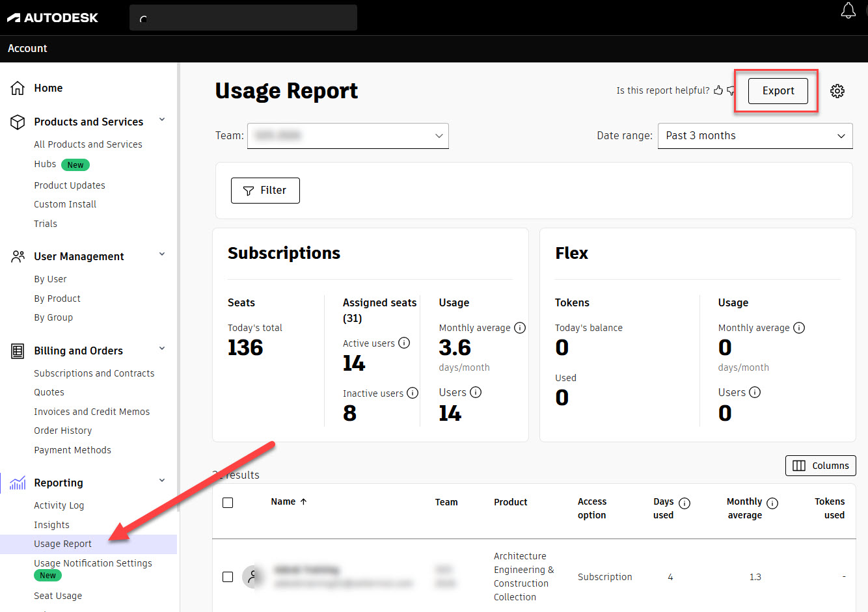This screenshot has height=612, width=868.
Task: Open Order History
Action: click(63, 431)
